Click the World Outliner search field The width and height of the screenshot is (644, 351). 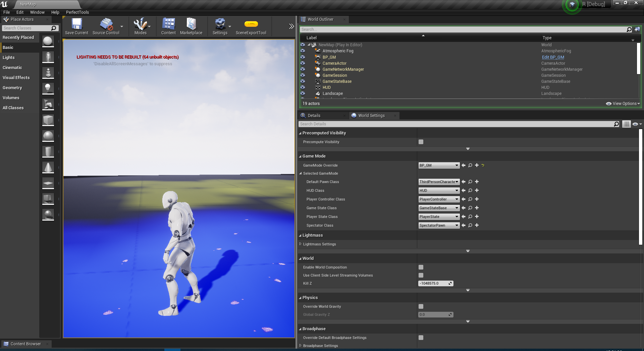pos(402,29)
